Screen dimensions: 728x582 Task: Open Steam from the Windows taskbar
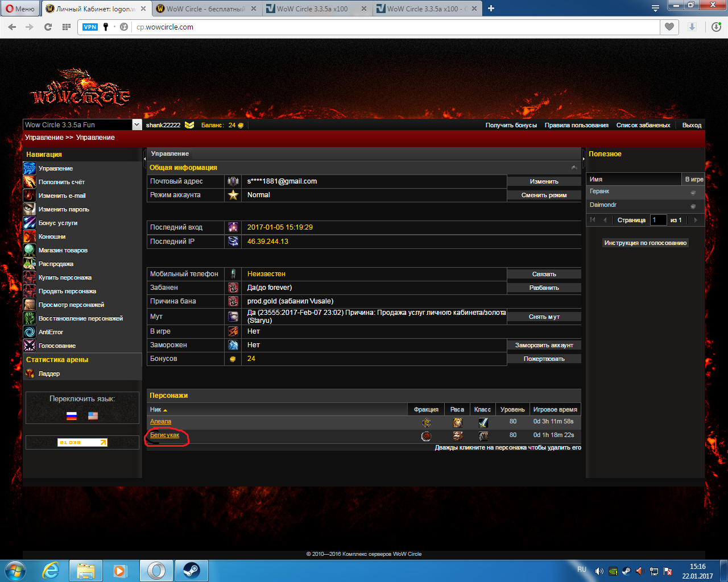[x=191, y=570]
